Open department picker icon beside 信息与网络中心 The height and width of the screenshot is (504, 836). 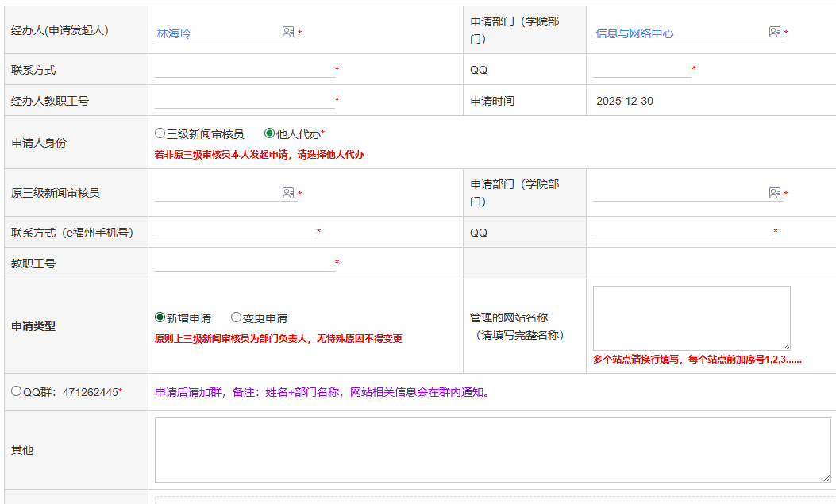click(x=775, y=32)
